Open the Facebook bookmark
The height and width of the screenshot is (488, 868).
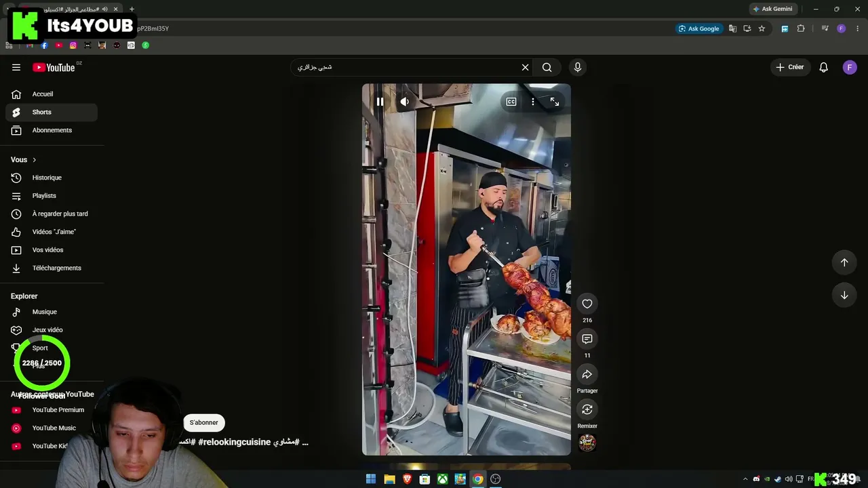44,45
